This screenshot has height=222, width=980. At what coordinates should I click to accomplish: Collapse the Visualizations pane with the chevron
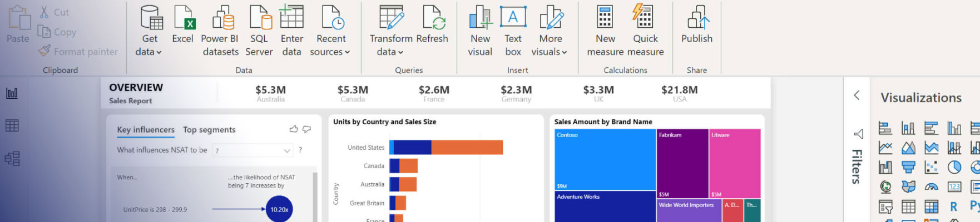857,95
